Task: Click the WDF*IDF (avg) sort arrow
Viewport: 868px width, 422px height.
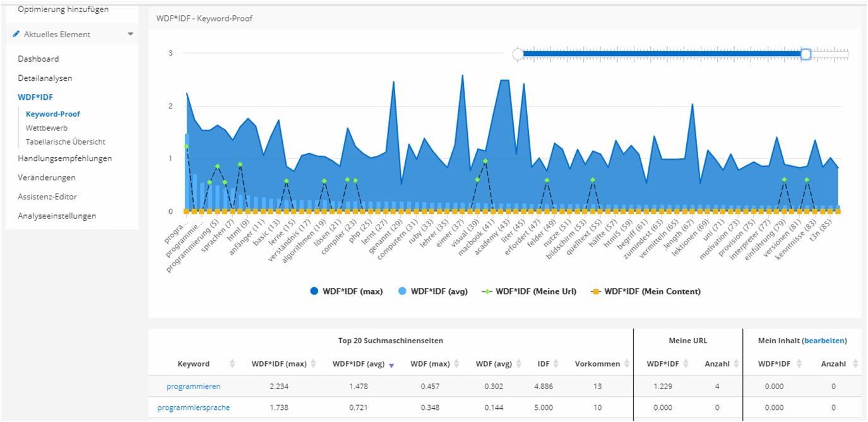Action: 391,365
